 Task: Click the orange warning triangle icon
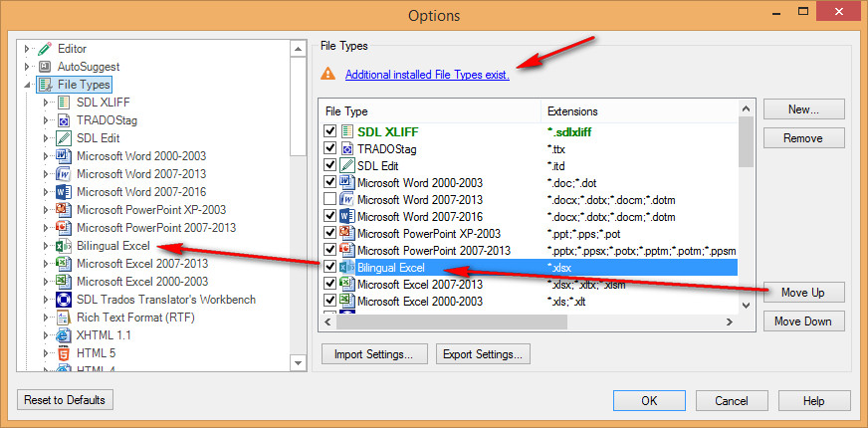click(x=328, y=74)
